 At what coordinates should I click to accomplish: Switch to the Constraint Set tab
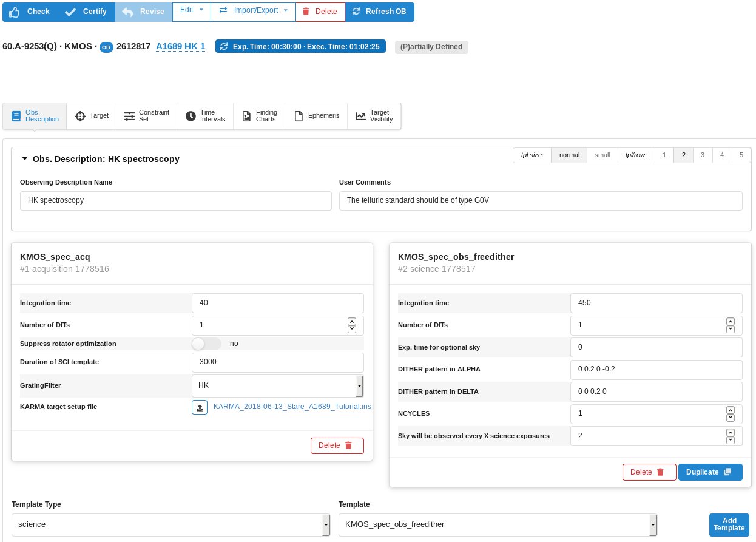tap(147, 116)
